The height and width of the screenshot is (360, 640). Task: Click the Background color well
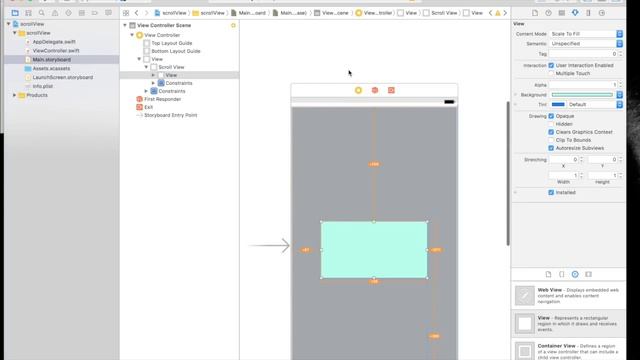(582, 95)
